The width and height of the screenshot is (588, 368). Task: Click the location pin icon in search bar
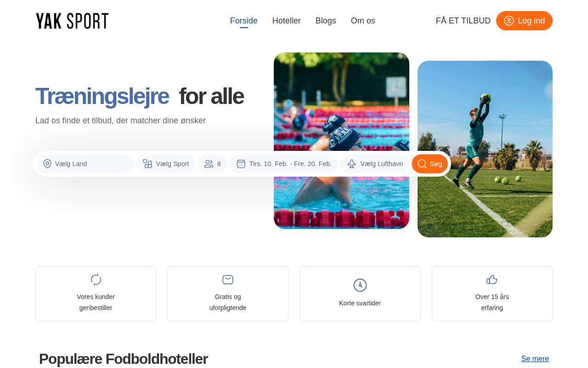[47, 164]
